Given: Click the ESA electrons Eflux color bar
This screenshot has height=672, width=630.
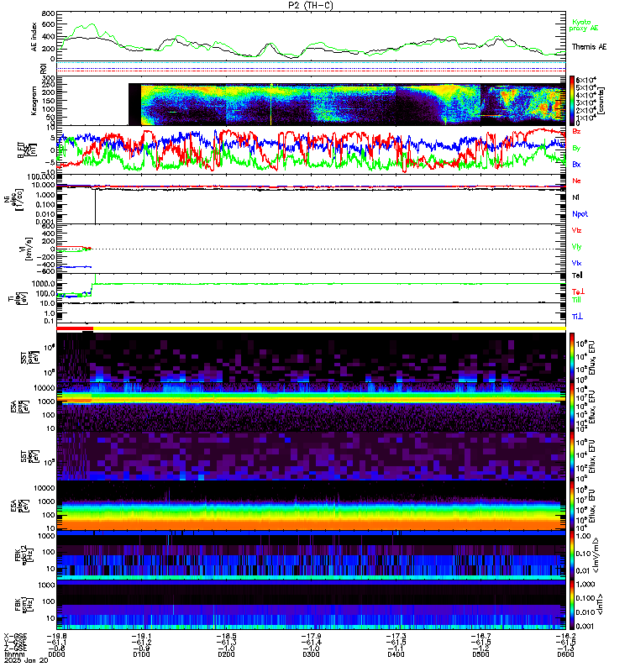Looking at the screenshot, I should pyautogui.click(x=572, y=506).
